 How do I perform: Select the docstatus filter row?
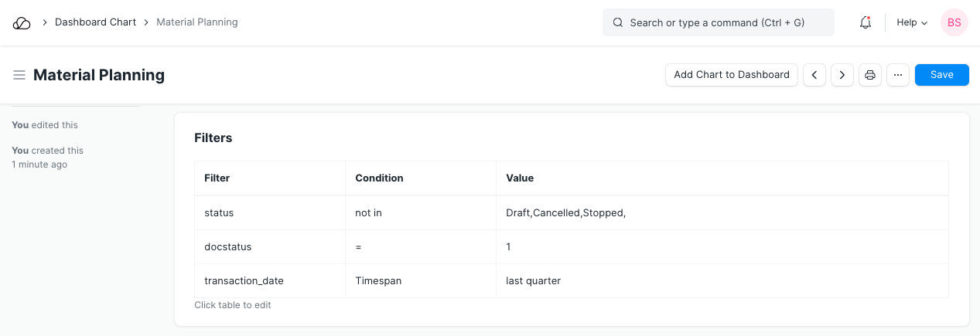(227, 247)
